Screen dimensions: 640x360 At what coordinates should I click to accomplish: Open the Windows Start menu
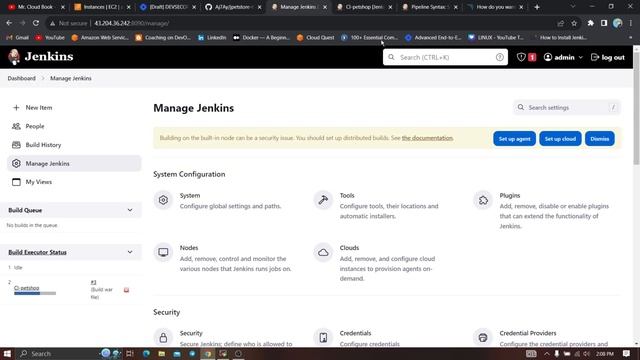tap(7, 353)
